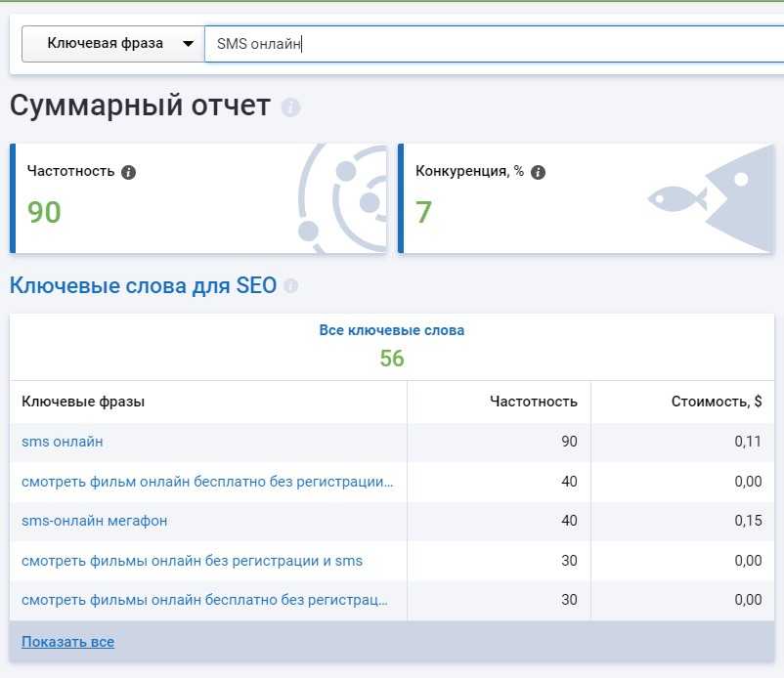Click Показать все to show all keywords
Screen dimensions: 784x678
[67, 642]
